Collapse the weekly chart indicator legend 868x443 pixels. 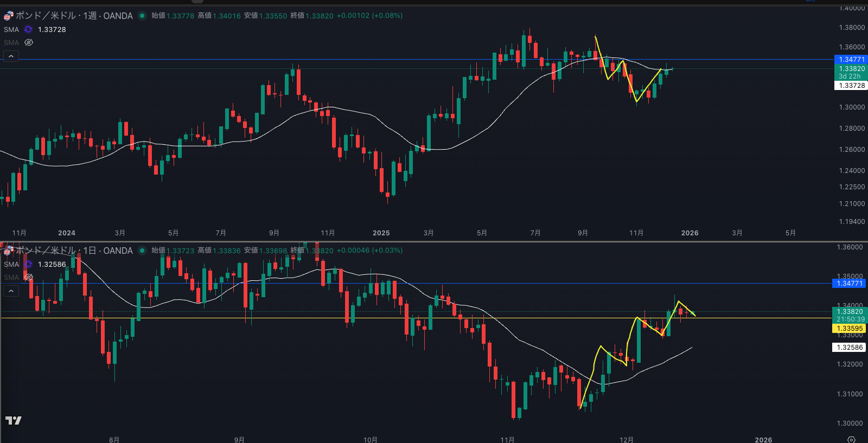point(11,56)
